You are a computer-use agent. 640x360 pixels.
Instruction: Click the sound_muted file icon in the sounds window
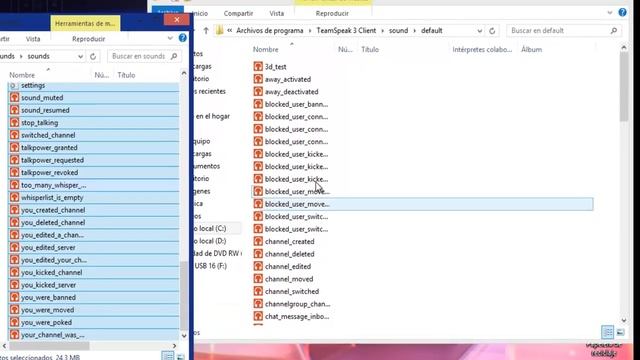coord(14,98)
